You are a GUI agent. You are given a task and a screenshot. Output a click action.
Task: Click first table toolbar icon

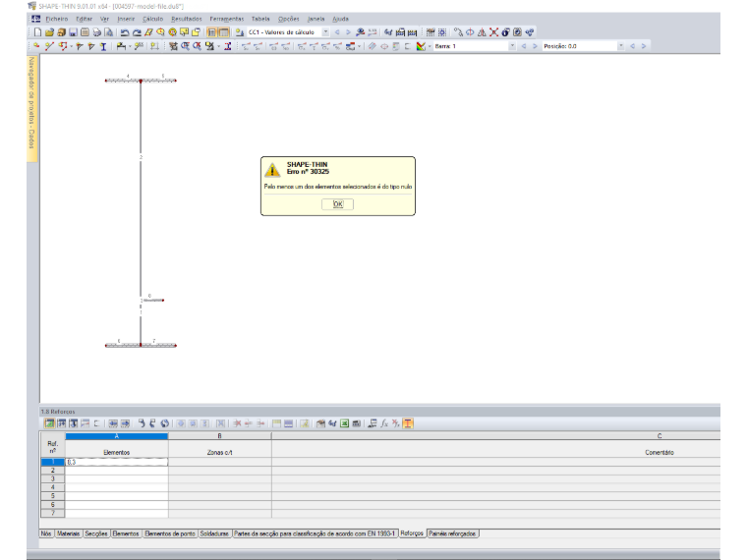49,423
